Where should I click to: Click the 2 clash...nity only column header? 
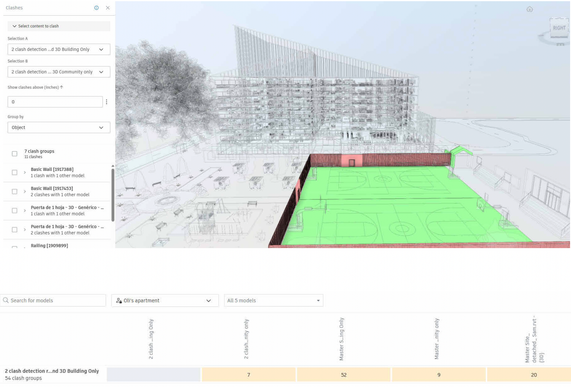(246, 339)
